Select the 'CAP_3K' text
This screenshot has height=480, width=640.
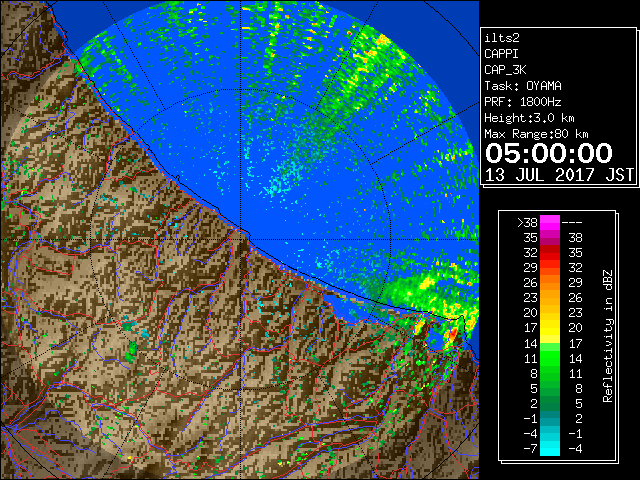pyautogui.click(x=505, y=70)
